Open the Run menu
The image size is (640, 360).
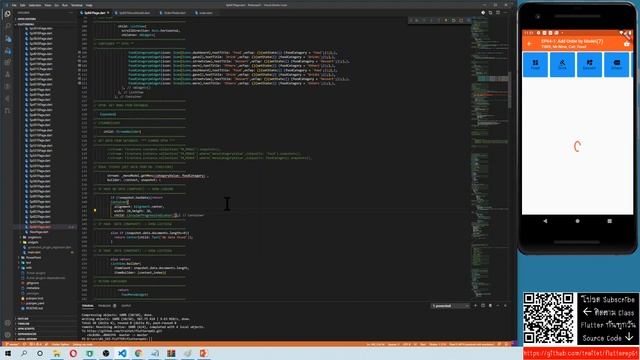point(64,5)
